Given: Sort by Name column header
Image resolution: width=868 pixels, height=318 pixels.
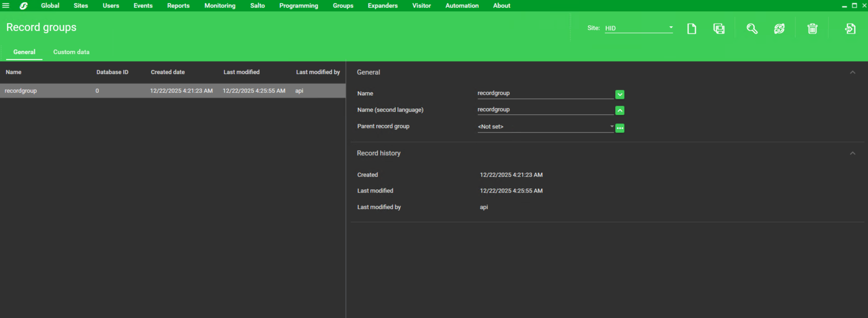Looking at the screenshot, I should coord(14,72).
